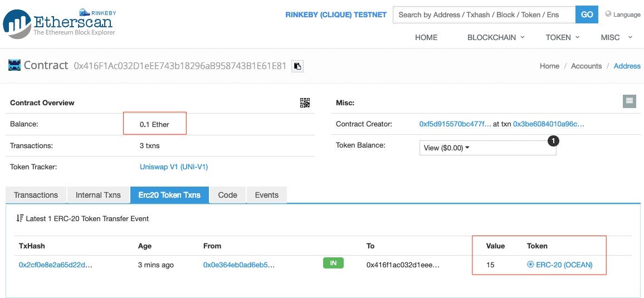Click the 3 txns value
The height and width of the screenshot is (298, 644).
click(149, 146)
